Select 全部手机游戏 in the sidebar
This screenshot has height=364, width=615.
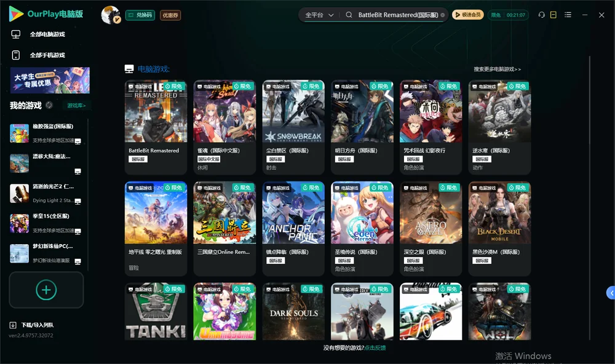coord(47,55)
